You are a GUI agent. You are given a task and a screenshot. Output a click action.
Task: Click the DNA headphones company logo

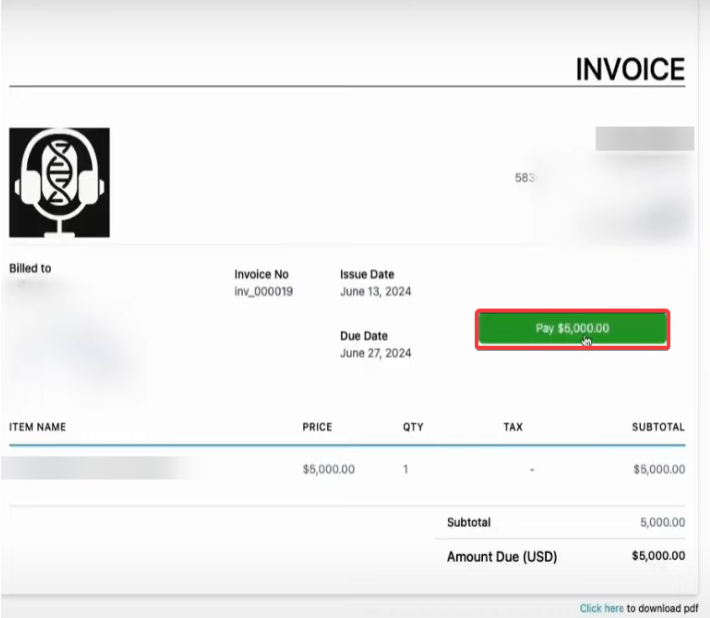pyautogui.click(x=59, y=182)
